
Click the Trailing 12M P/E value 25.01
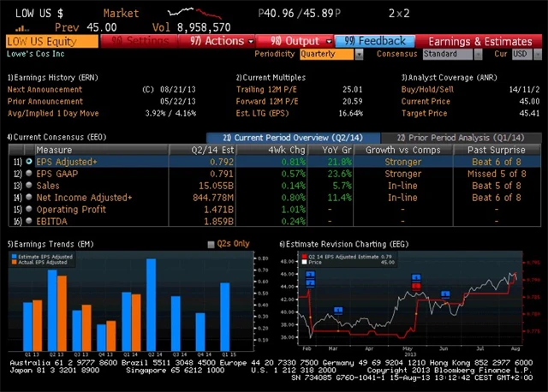[x=352, y=89]
